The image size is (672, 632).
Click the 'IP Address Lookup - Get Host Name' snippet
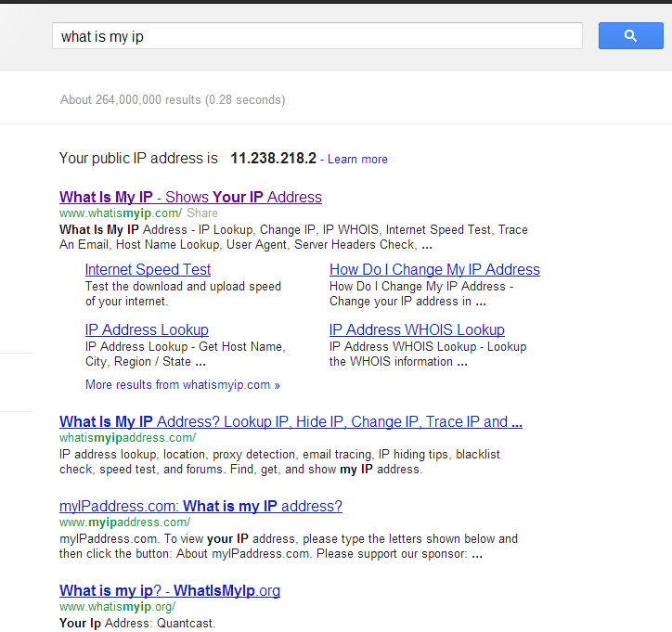[185, 354]
